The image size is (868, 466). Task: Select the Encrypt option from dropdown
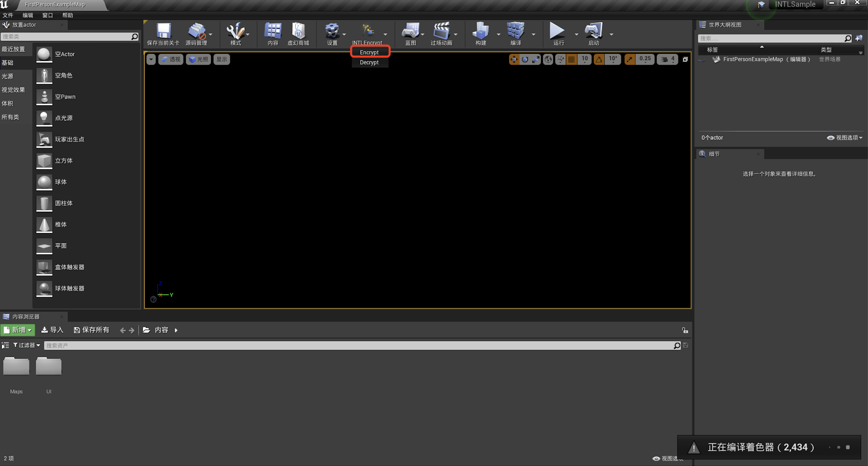[x=369, y=52]
